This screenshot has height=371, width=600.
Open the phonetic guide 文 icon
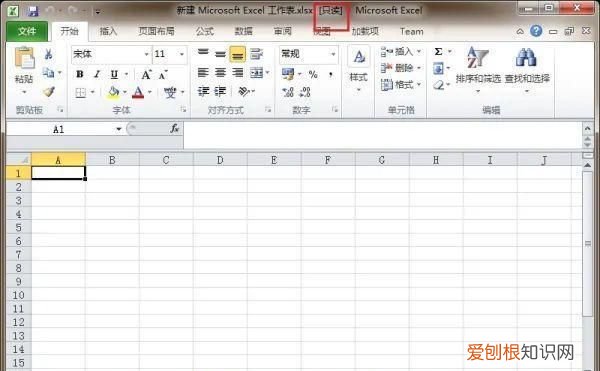(x=170, y=92)
